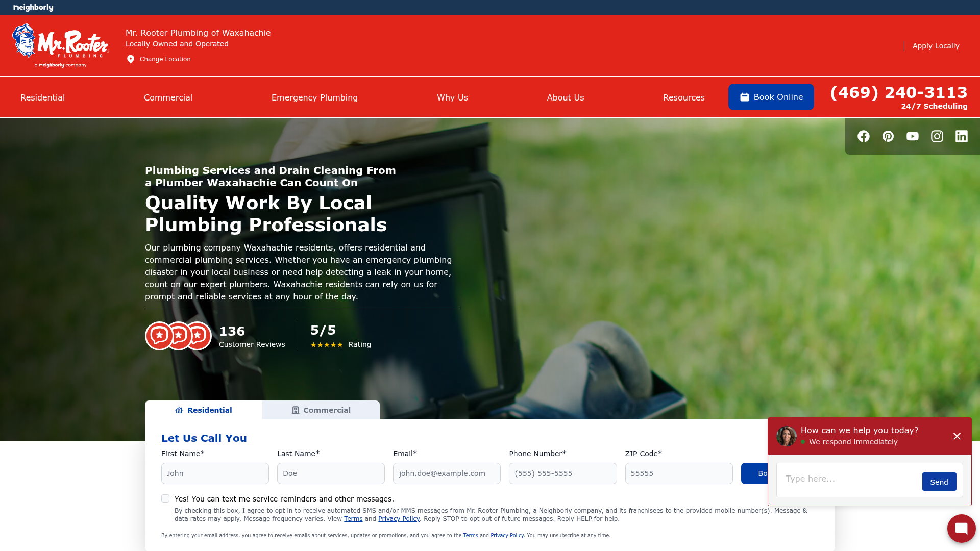Screen dimensions: 980x551
Task: Open the Apply Locally link
Action: point(936,46)
